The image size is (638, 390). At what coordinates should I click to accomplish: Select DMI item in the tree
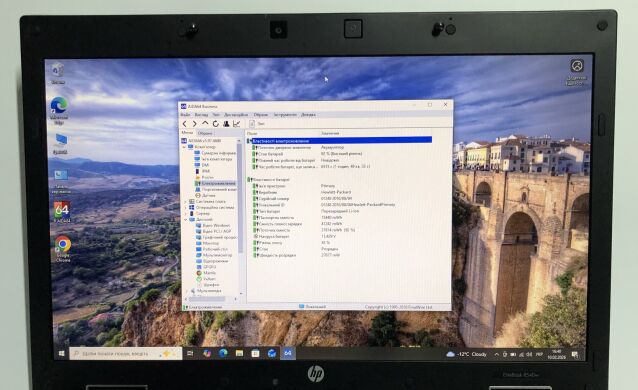(202, 165)
